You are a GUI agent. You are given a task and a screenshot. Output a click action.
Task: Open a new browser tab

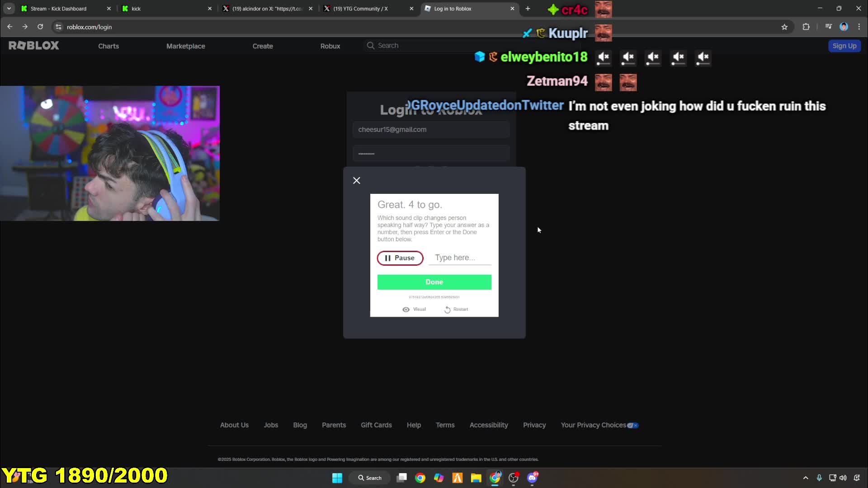click(x=528, y=9)
